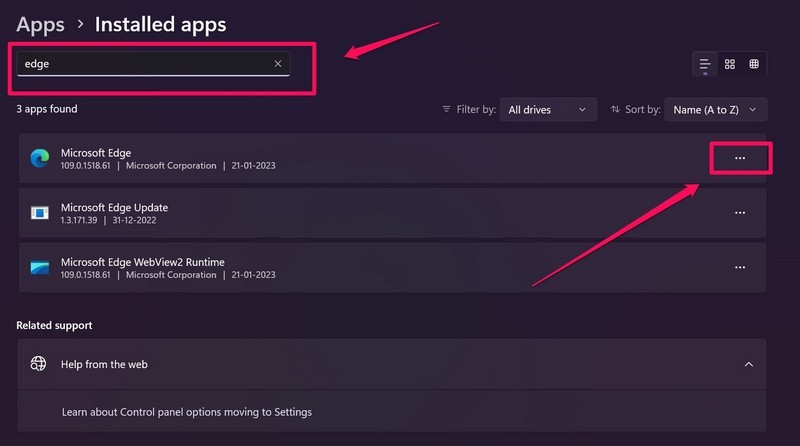Click the Installed apps breadcrumb title
Viewport: 800px width, 446px height.
160,24
